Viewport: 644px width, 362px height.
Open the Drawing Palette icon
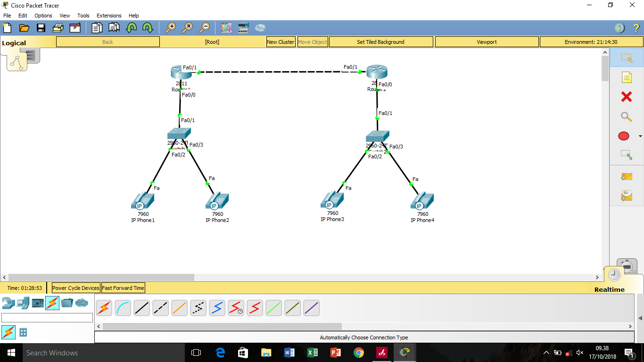click(x=226, y=28)
